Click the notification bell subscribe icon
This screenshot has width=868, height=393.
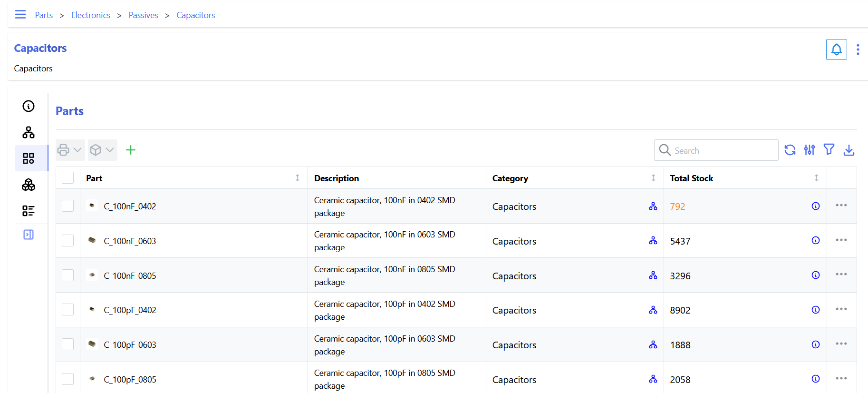(836, 49)
